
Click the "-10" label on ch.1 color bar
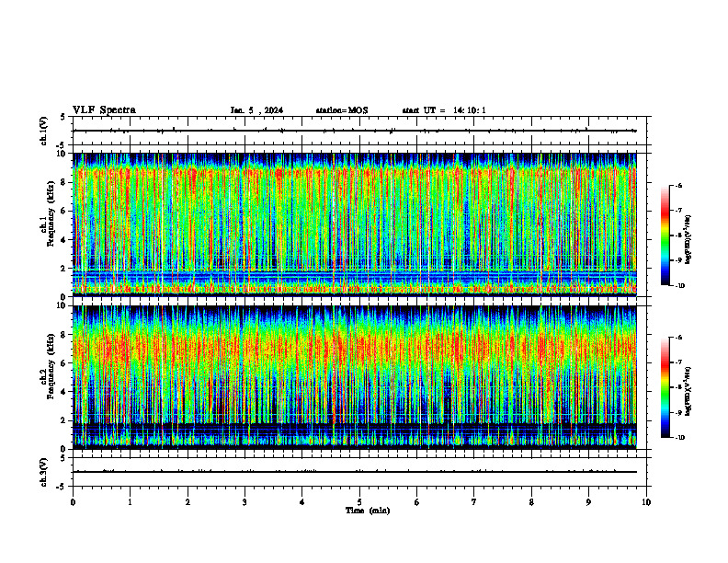click(x=679, y=286)
